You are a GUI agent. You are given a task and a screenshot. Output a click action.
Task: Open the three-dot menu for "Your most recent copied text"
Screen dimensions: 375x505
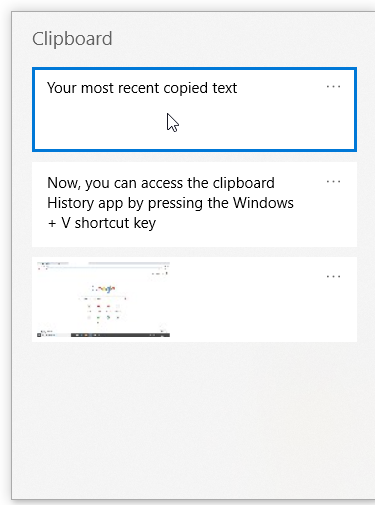pos(333,87)
